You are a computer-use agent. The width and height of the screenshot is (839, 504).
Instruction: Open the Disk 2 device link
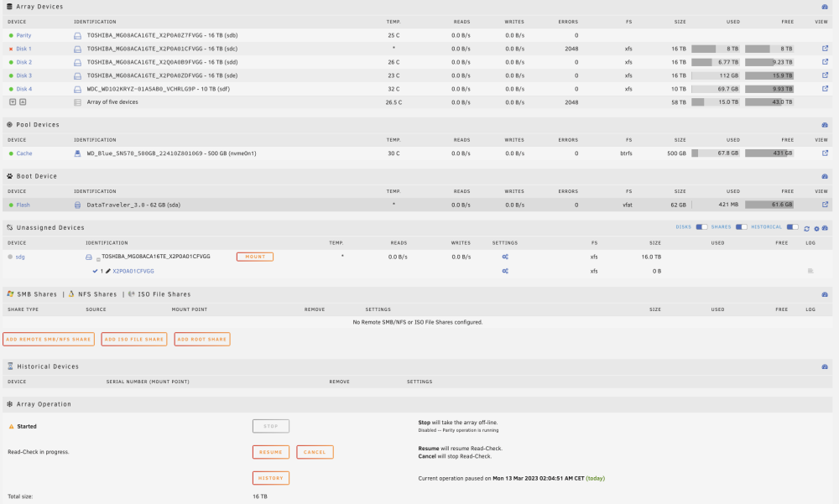[24, 62]
